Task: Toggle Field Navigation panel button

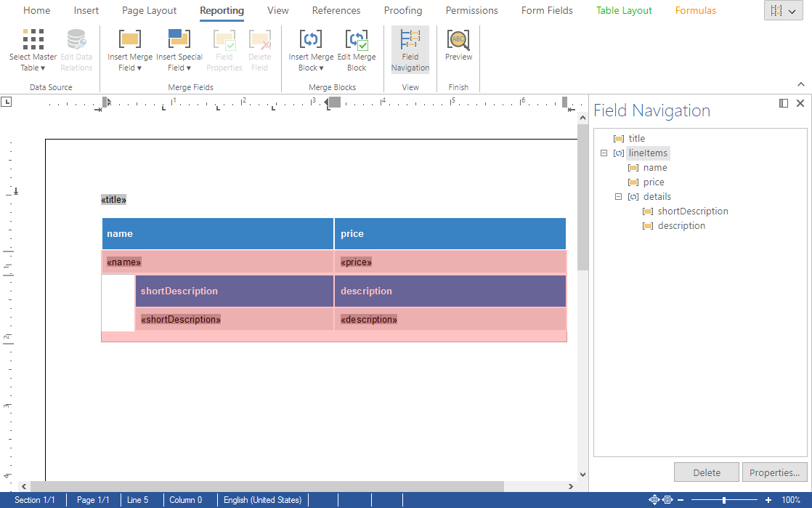Action: tap(410, 50)
